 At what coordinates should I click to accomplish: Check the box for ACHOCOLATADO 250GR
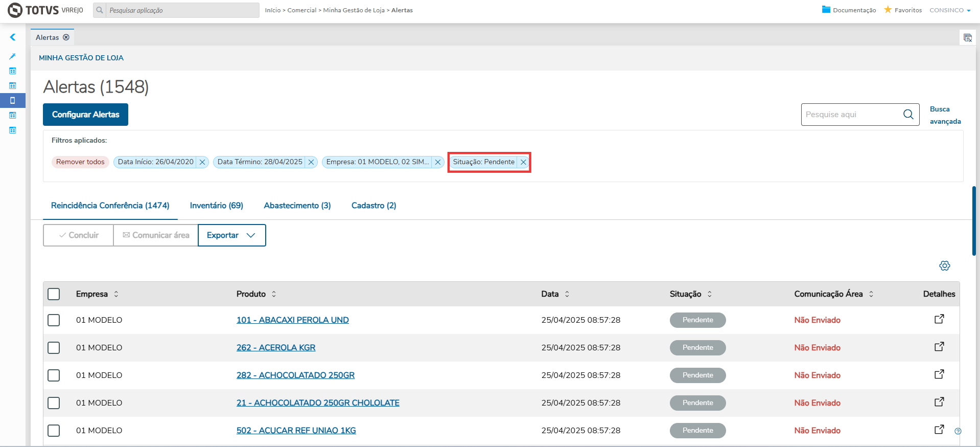[x=54, y=375]
